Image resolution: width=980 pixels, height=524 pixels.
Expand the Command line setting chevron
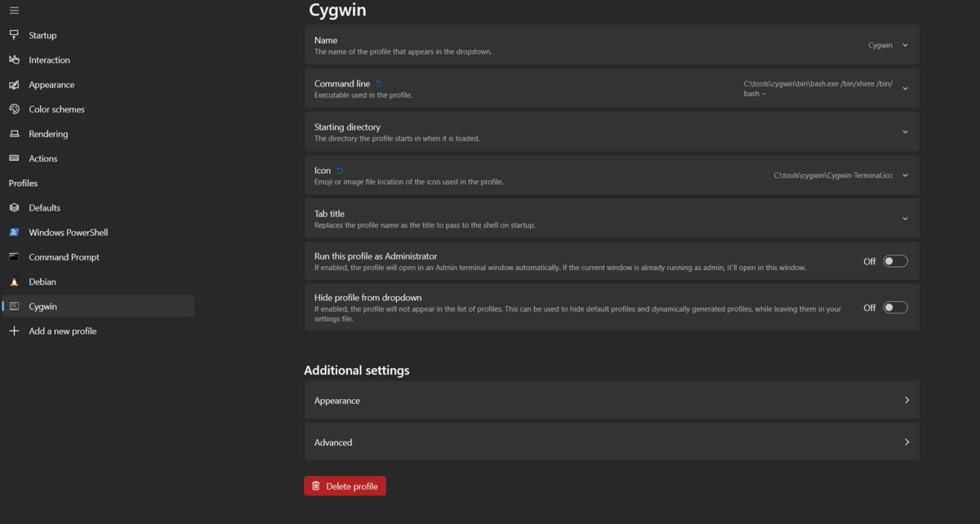click(905, 88)
